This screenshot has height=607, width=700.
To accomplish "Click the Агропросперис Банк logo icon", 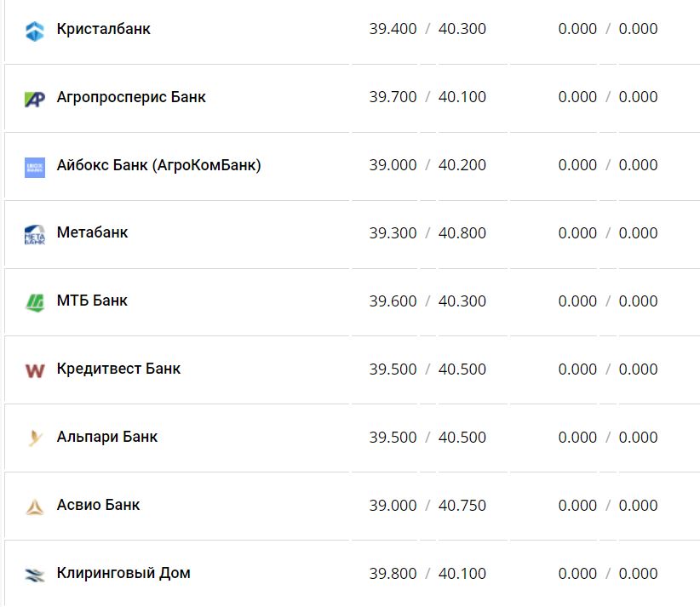I will tap(34, 96).
